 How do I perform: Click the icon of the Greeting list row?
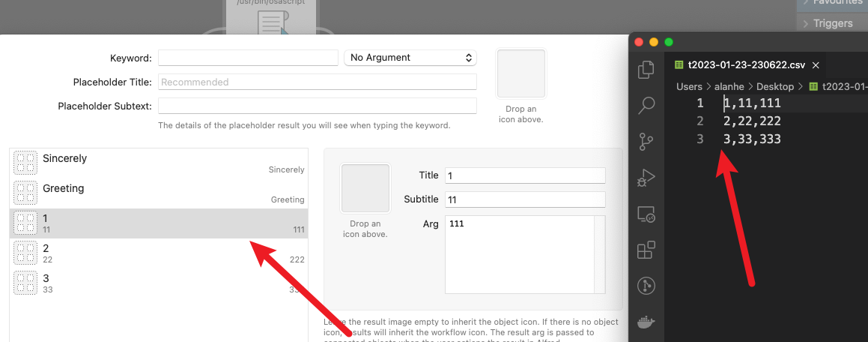pyautogui.click(x=25, y=193)
